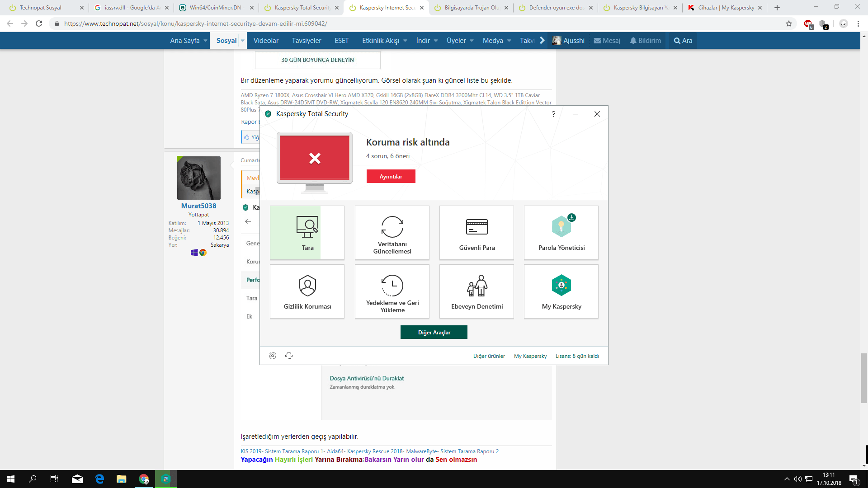This screenshot has width=868, height=488.
Task: Expand the Ana Sayfa dropdown arrow
Action: (205, 41)
